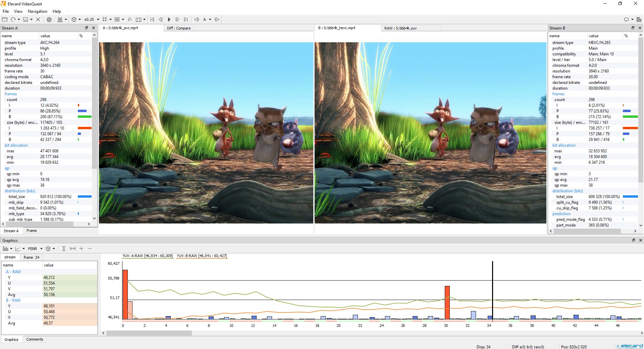Open the Navigation menu
This screenshot has width=644, height=349.
37,11
